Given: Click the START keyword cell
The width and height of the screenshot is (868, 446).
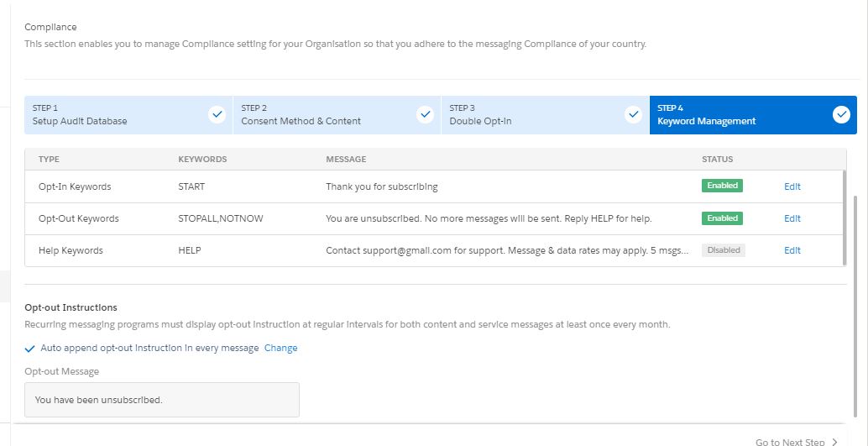Looking at the screenshot, I should (x=191, y=186).
